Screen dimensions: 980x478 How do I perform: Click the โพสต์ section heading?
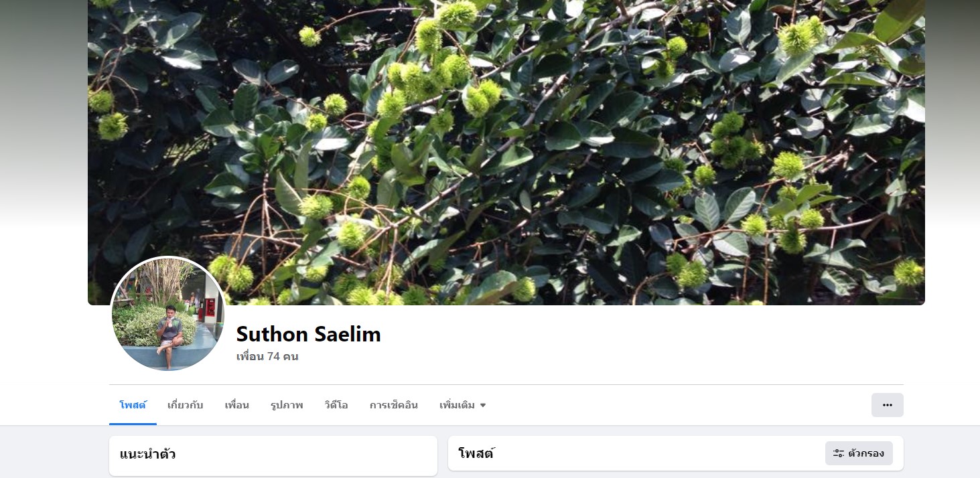[x=476, y=454]
